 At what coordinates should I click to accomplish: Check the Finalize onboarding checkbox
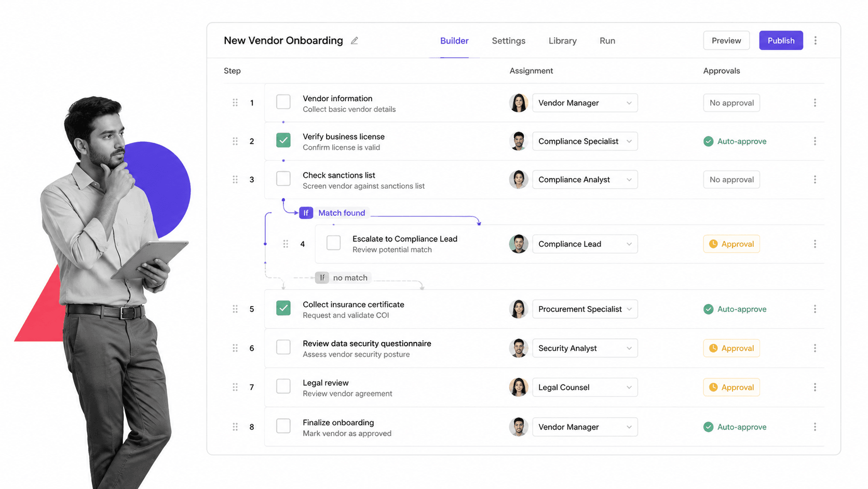click(x=283, y=426)
